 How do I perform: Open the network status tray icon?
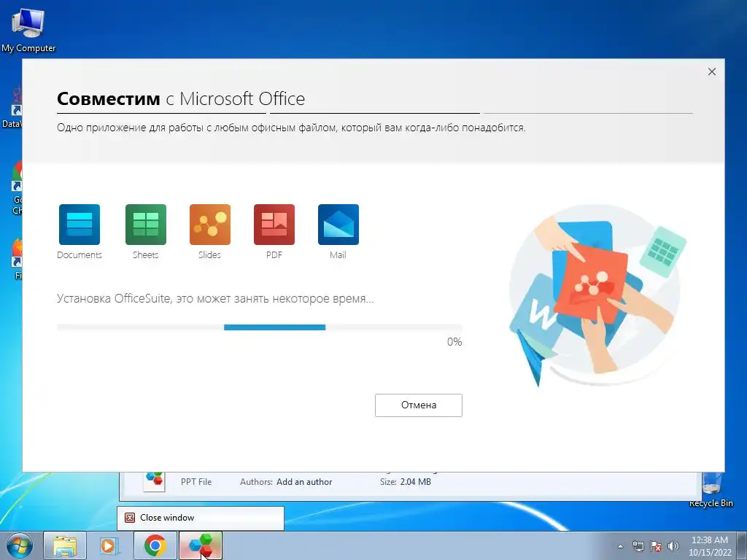pos(638,546)
